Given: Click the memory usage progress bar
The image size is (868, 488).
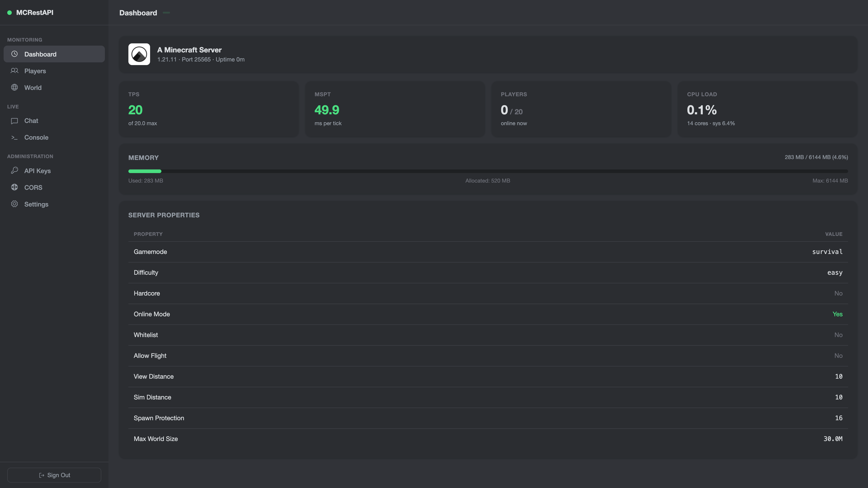Looking at the screenshot, I should click(488, 171).
